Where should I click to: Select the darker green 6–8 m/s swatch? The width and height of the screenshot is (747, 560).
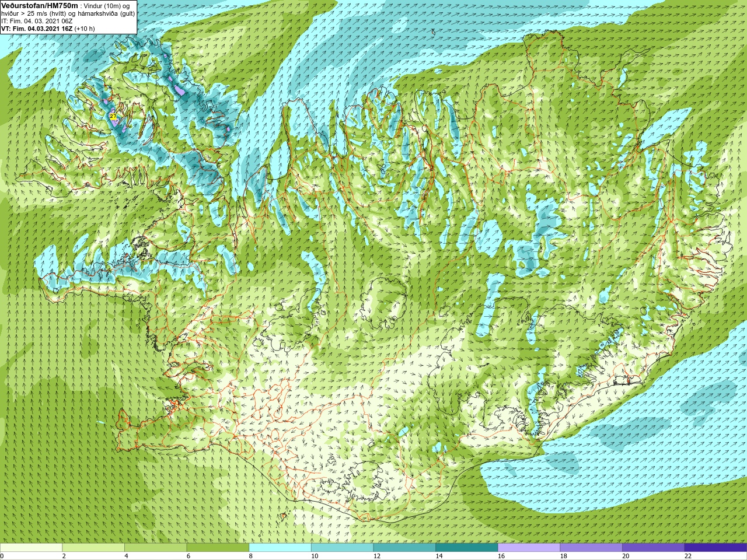point(218,547)
